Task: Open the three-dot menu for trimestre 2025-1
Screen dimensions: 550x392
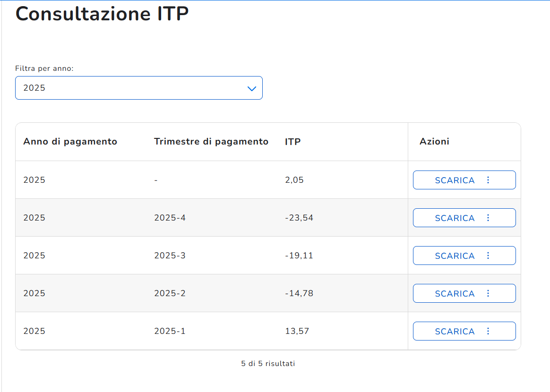Action: tap(488, 332)
